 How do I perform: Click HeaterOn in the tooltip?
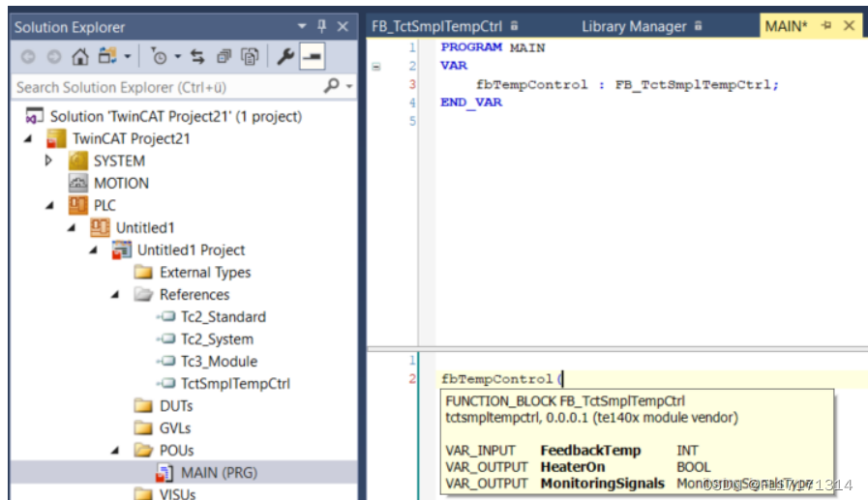[x=573, y=467]
